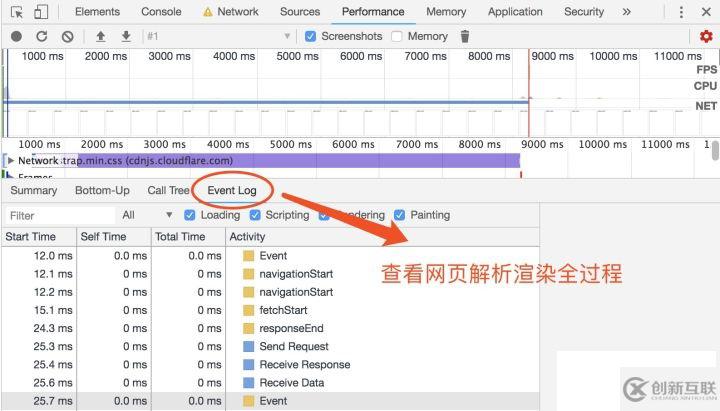Select the Event Log tab
The height and width of the screenshot is (411, 720).
click(232, 191)
